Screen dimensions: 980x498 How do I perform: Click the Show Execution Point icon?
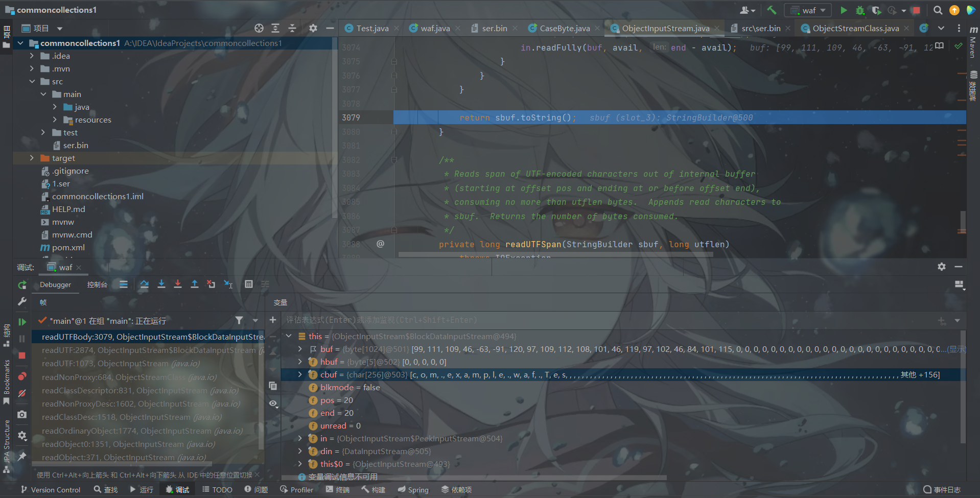point(124,284)
